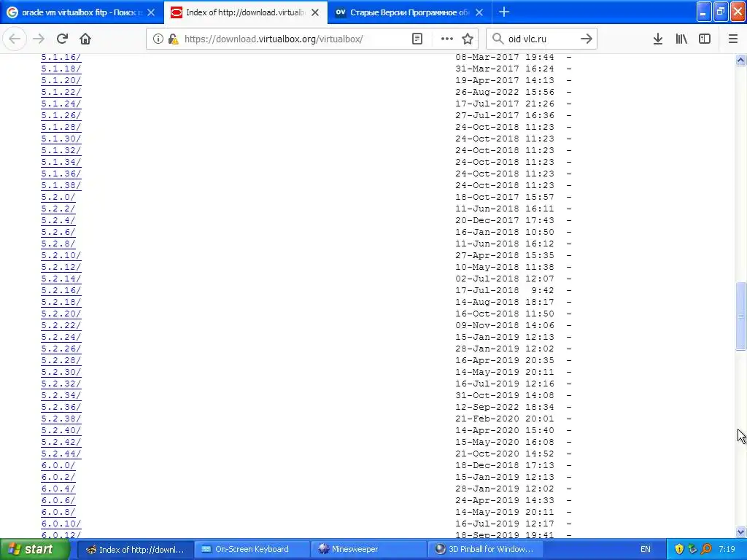This screenshot has height=560, width=747.
Task: Close the Index of download.virtualbox tab
Action: click(x=315, y=12)
